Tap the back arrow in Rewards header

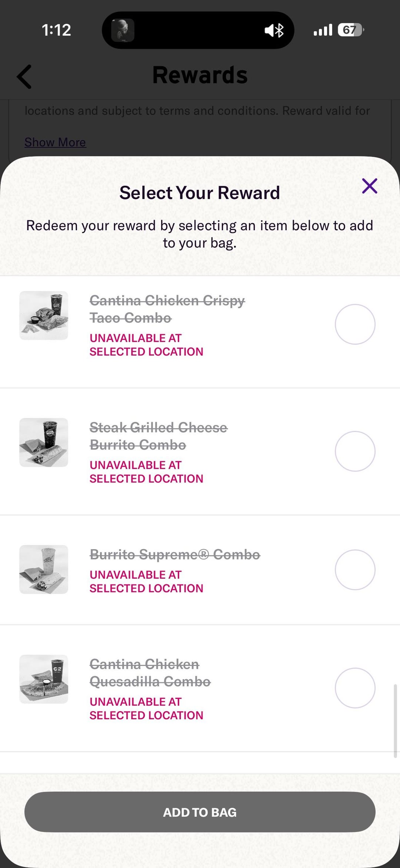[x=24, y=77]
